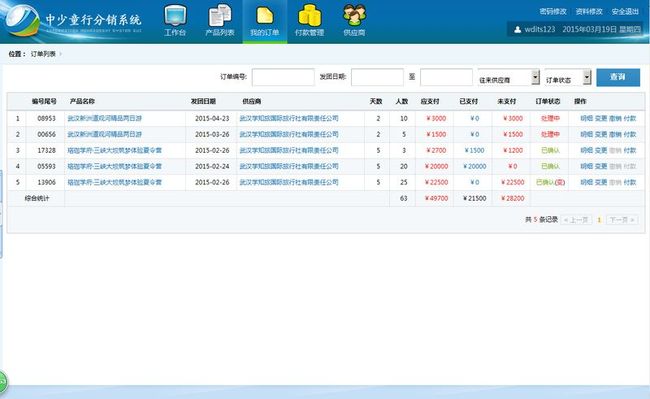This screenshot has width=650, height=399.
Task: Click the 2015-04-23 date cell
Action: [x=212, y=118]
